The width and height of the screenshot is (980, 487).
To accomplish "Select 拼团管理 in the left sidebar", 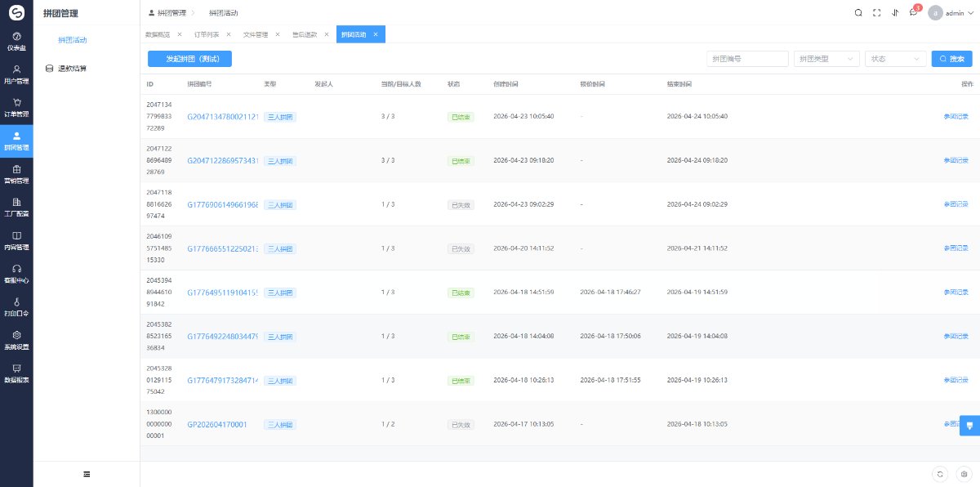I will coord(16,141).
